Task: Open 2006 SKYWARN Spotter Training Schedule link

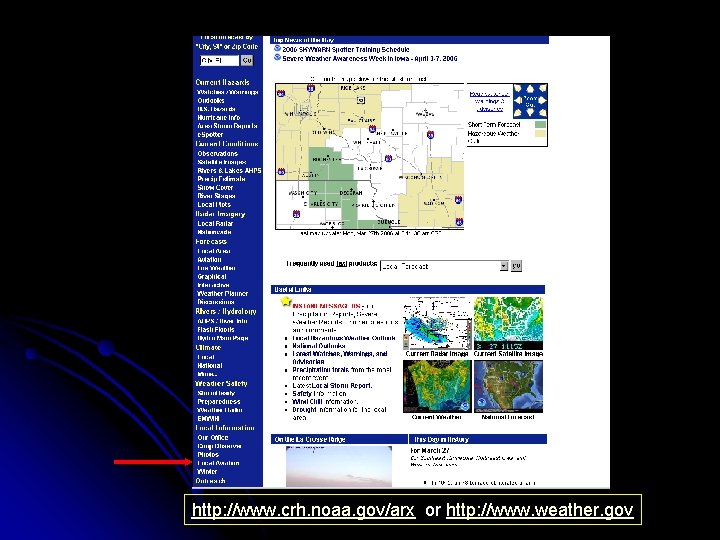Action: (346, 50)
